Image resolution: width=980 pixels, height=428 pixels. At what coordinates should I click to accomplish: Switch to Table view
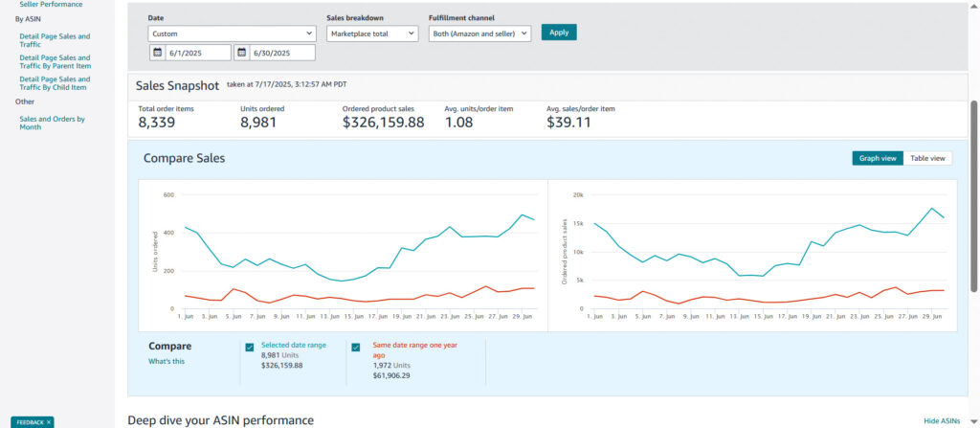tap(927, 158)
